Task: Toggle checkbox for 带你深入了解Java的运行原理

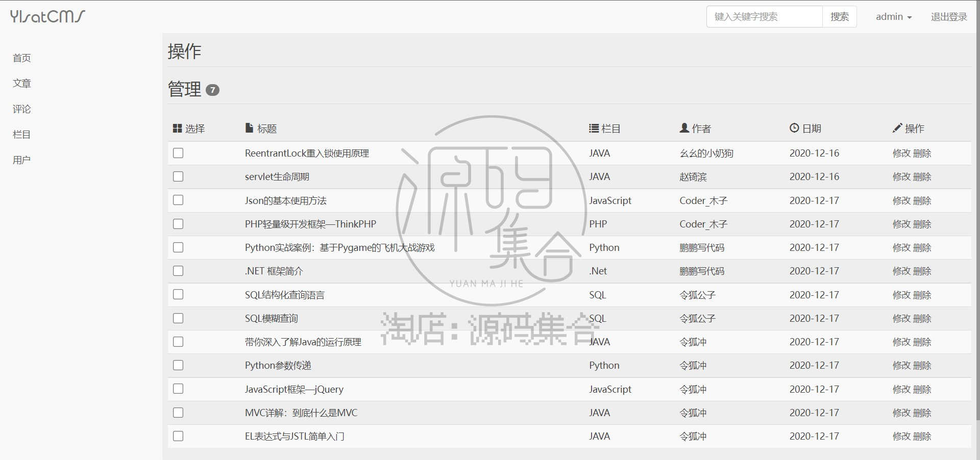Action: coord(178,342)
